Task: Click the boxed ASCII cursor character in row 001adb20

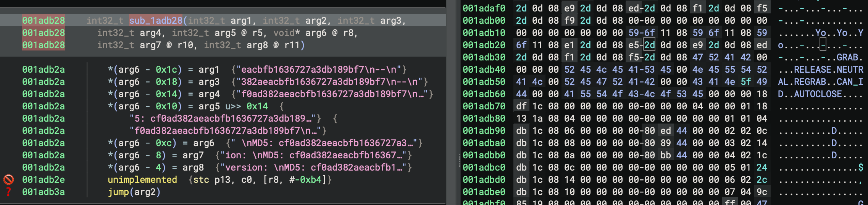Action: coord(823,45)
